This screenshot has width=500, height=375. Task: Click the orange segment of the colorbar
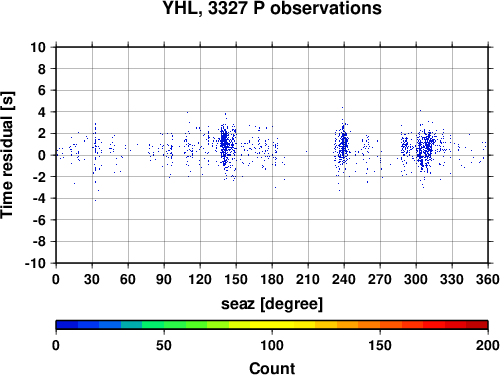(369, 325)
